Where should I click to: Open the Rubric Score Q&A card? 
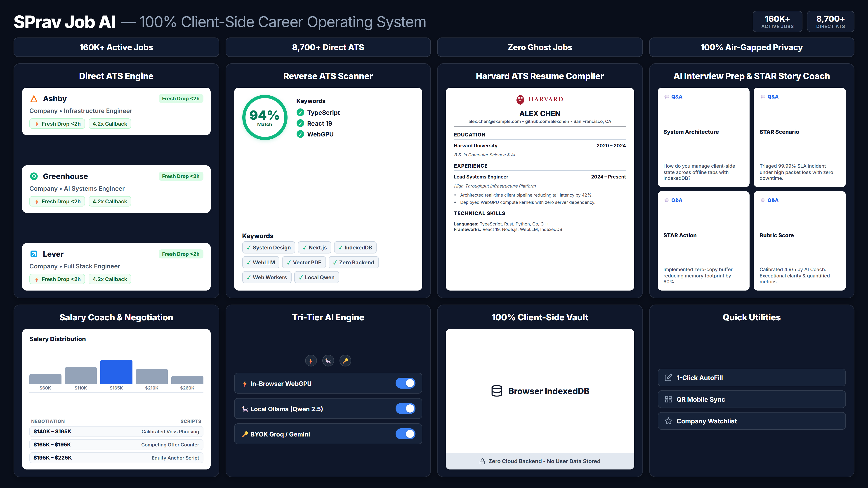click(800, 241)
